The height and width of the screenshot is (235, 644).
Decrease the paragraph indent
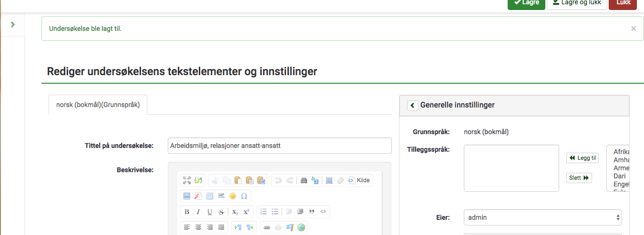288,212
